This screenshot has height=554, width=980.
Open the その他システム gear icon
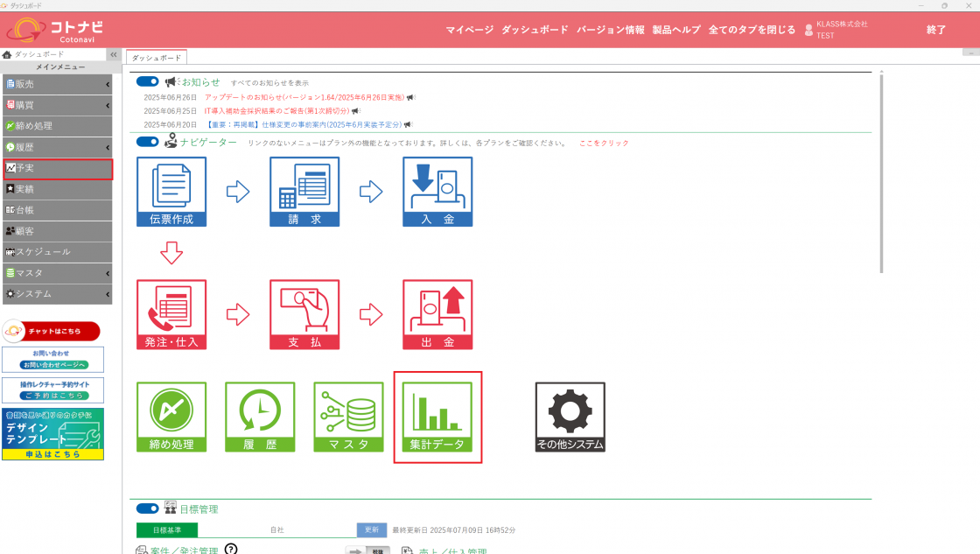tap(570, 417)
